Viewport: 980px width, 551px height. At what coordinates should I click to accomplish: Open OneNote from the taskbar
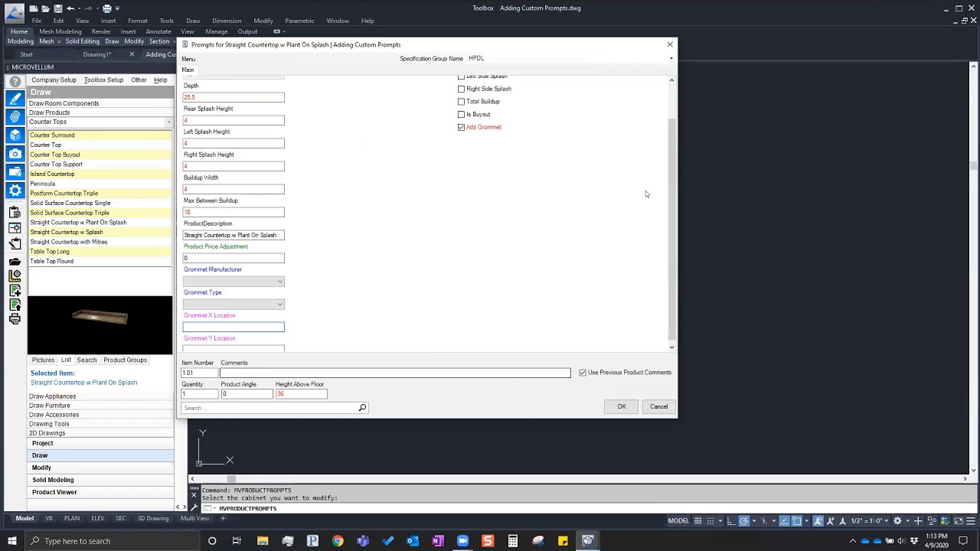point(438,541)
